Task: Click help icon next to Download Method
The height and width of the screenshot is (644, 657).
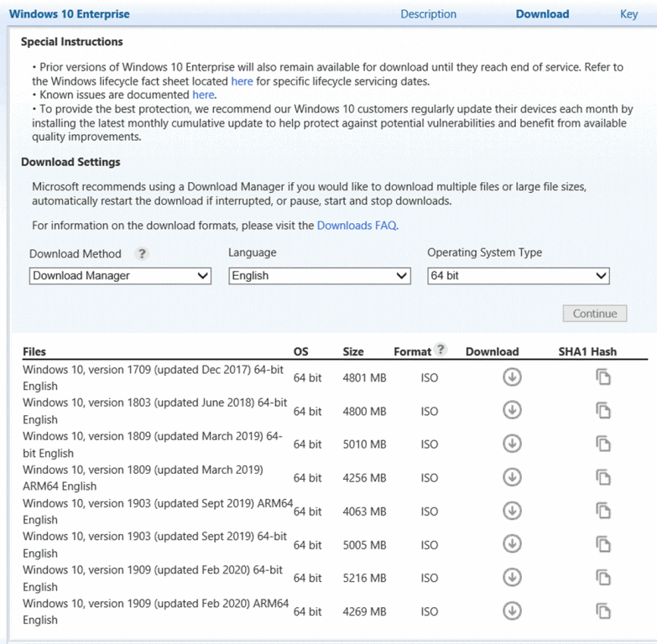Action: pyautogui.click(x=143, y=254)
